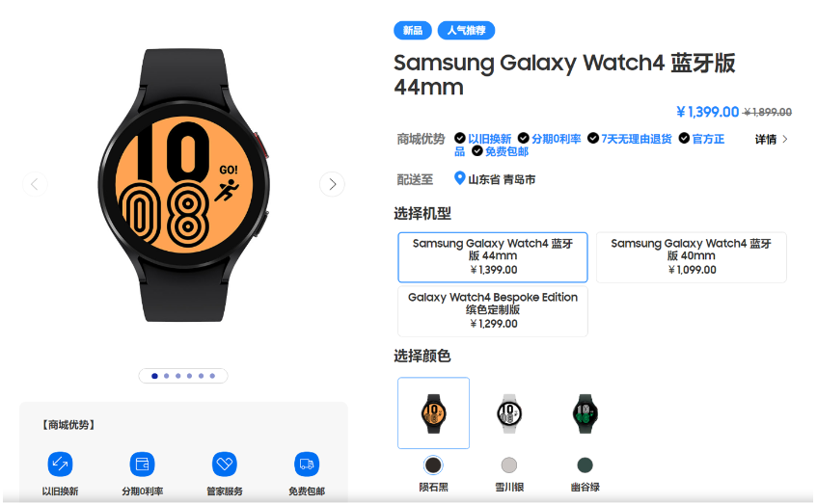Click the 分期0利率 installment icon
Image resolution: width=817 pixels, height=504 pixels.
pyautogui.click(x=142, y=464)
